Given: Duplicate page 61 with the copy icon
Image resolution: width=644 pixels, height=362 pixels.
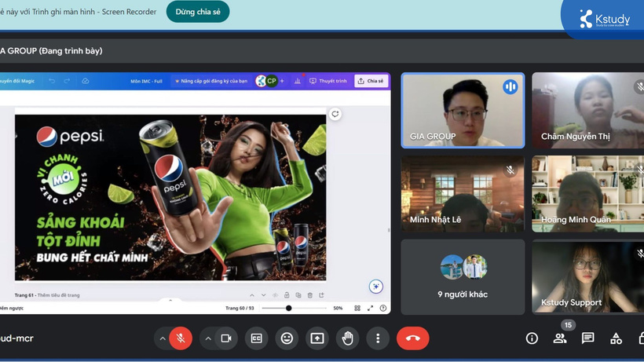Looking at the screenshot, I should pyautogui.click(x=298, y=295).
